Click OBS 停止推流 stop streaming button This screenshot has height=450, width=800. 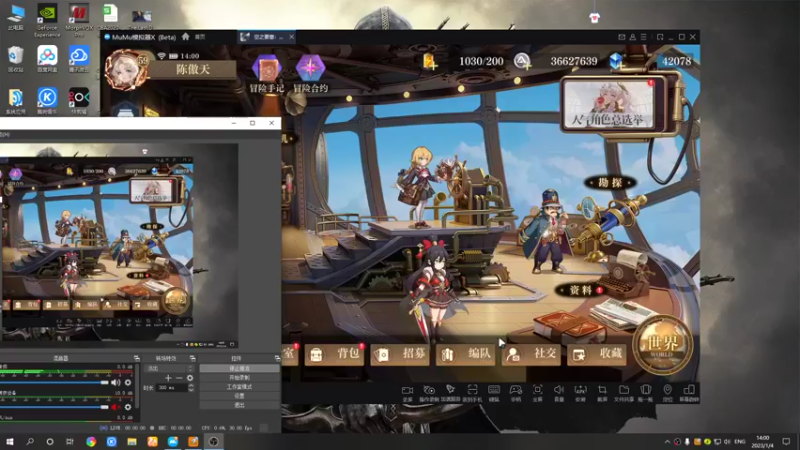(239, 368)
